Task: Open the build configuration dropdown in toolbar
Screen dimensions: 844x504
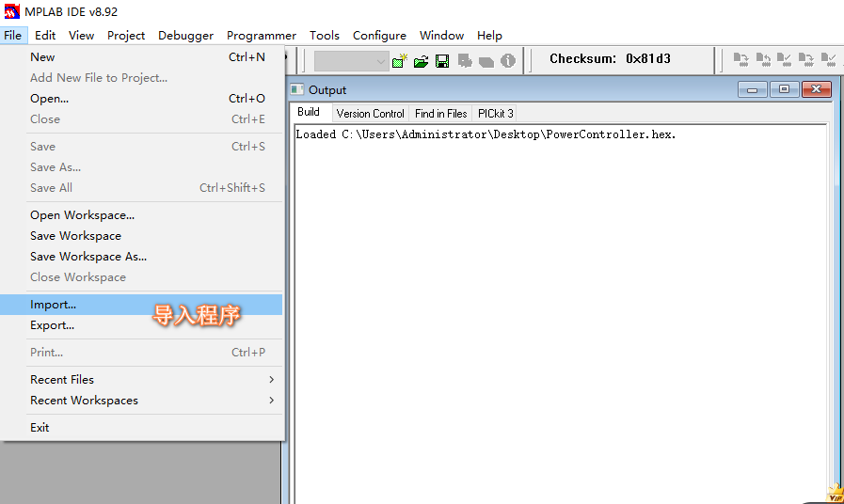Action: tap(352, 61)
